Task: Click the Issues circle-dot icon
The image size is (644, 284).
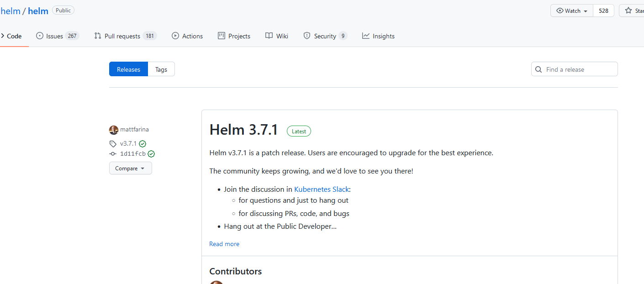Action: [x=40, y=36]
